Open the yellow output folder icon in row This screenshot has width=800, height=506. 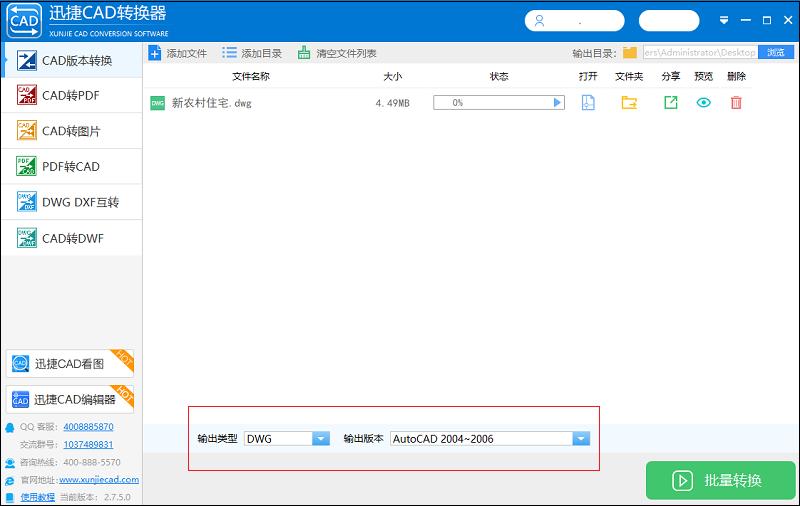pos(629,103)
